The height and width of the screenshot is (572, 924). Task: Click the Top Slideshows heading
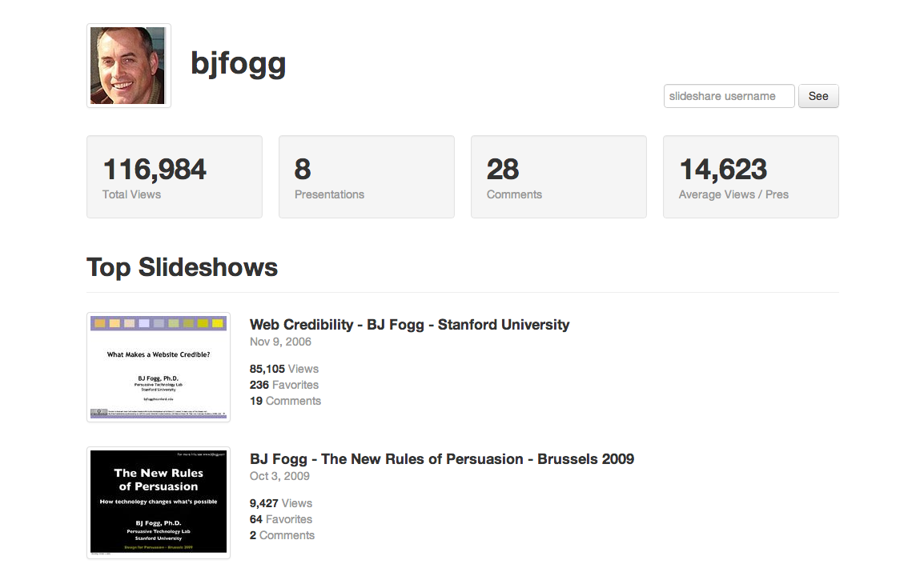coord(182,267)
